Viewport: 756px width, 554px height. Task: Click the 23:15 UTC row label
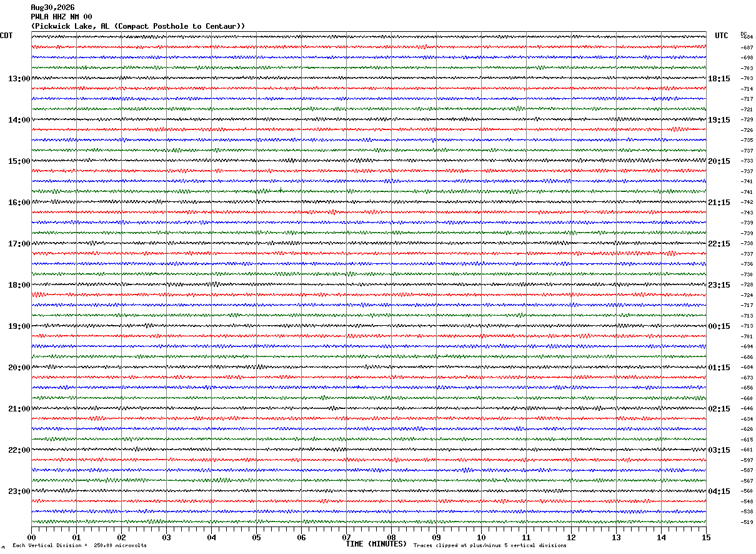[x=719, y=285]
